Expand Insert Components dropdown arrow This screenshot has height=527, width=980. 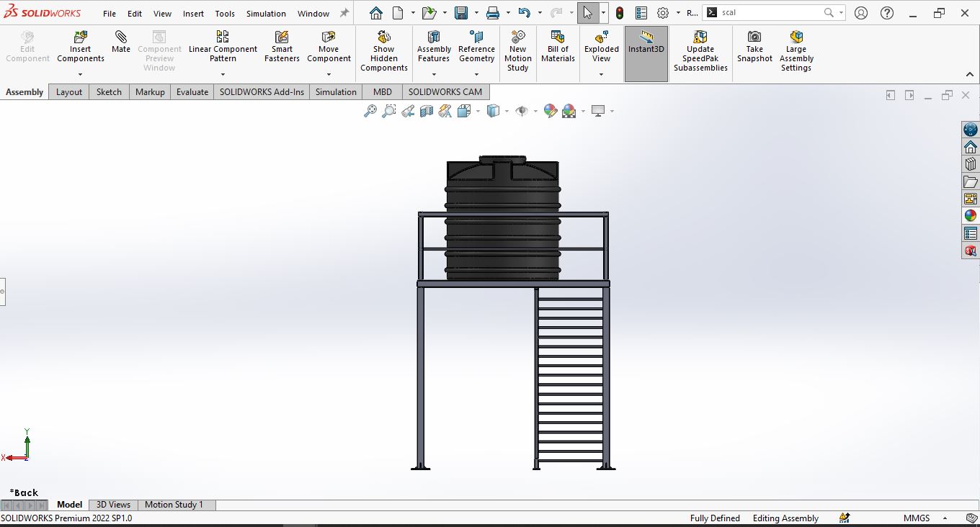coord(81,74)
